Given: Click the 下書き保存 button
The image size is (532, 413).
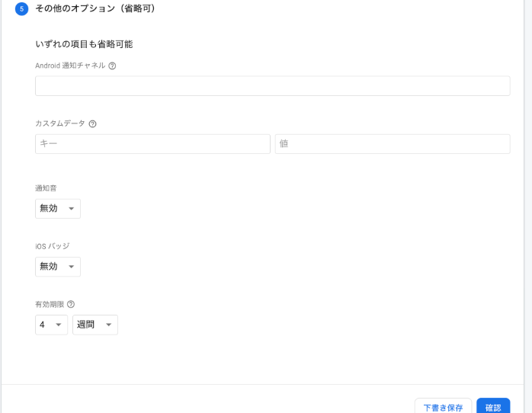Looking at the screenshot, I should pos(443,407).
